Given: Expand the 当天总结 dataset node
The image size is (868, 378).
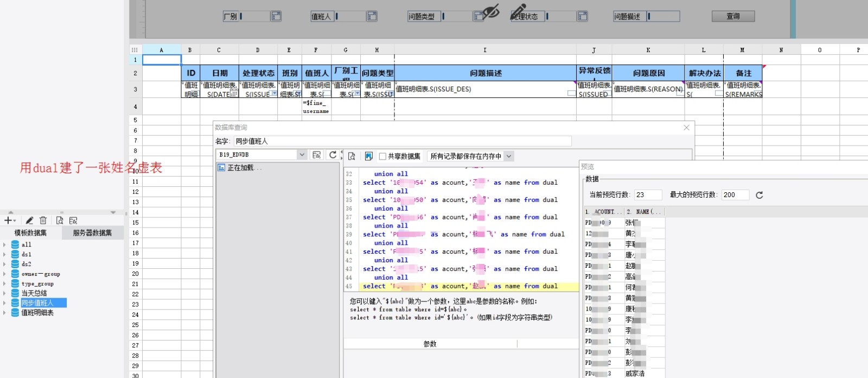Looking at the screenshot, I should (x=5, y=293).
